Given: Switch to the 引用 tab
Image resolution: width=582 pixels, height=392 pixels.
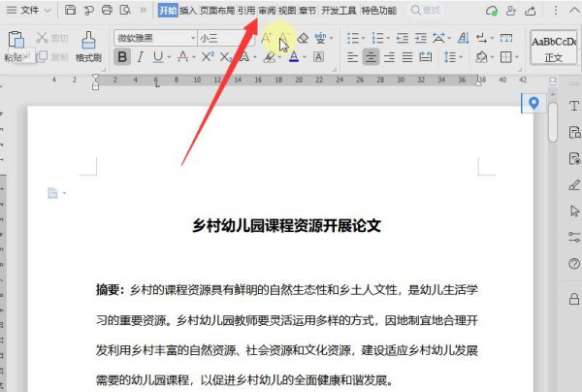Looking at the screenshot, I should tap(246, 11).
